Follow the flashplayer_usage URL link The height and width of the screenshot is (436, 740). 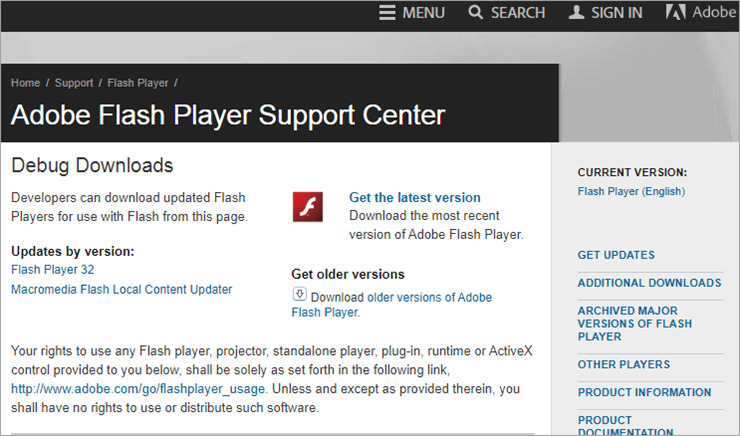click(x=138, y=389)
